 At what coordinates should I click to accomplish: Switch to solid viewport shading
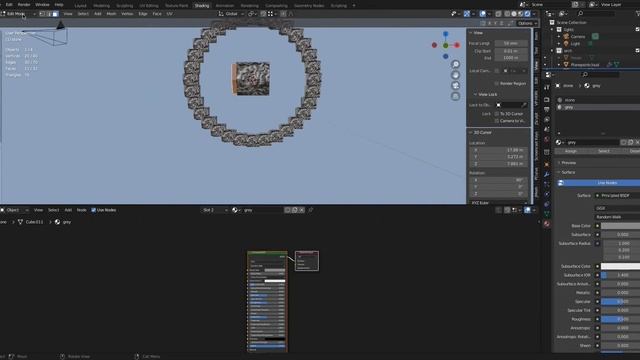514,13
